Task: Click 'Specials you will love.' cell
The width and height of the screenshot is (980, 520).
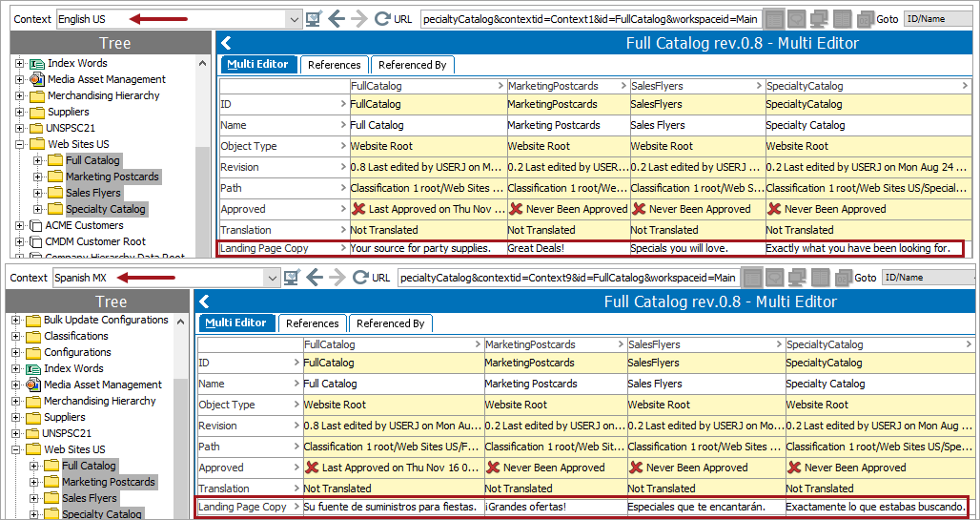Action: pyautogui.click(x=698, y=248)
